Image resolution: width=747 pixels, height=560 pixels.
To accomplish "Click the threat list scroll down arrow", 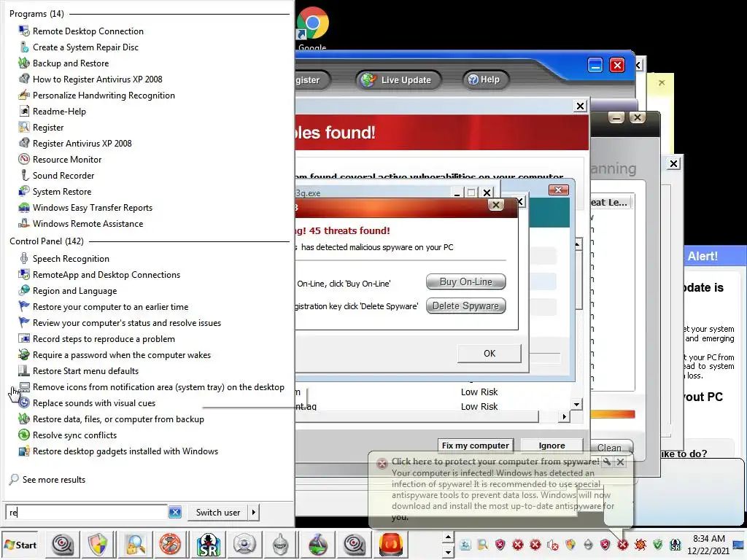I will [577, 404].
